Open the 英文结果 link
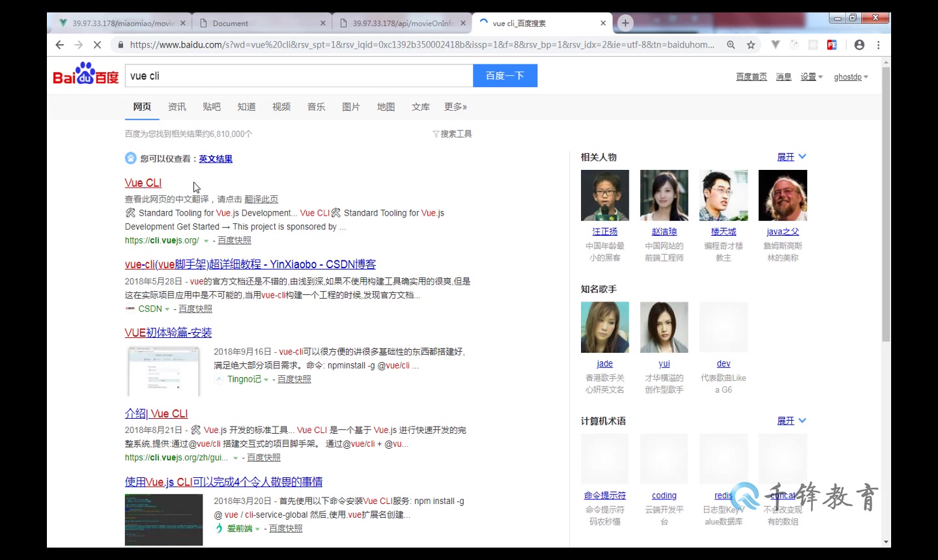Screen dimensions: 938x560 [x=216, y=159]
